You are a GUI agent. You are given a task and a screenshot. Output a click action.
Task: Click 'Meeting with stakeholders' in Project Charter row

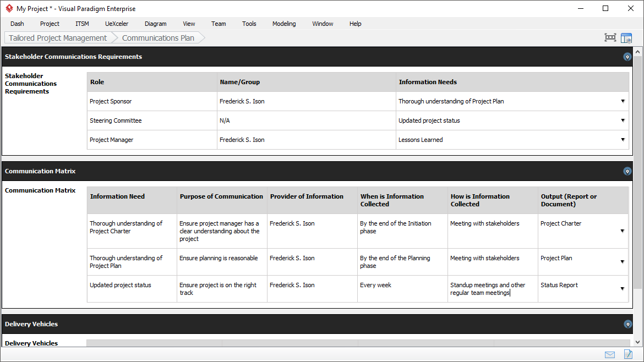[493, 231]
